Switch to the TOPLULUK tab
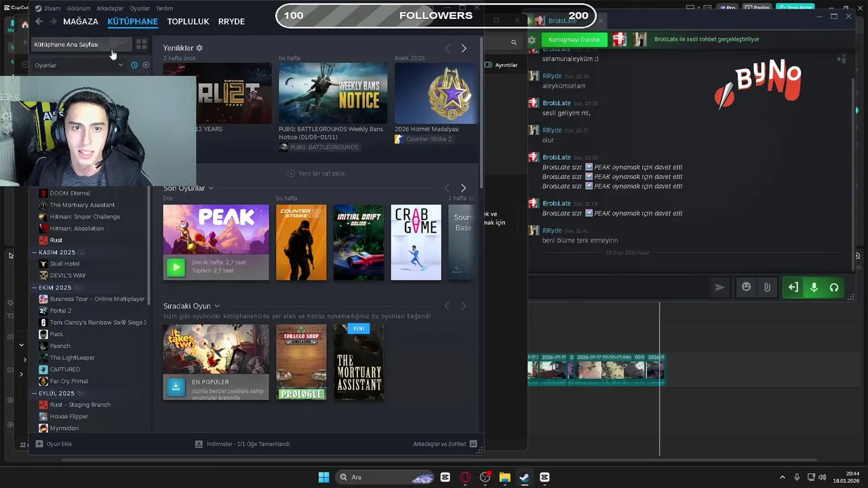The height and width of the screenshot is (488, 868). [x=188, y=21]
